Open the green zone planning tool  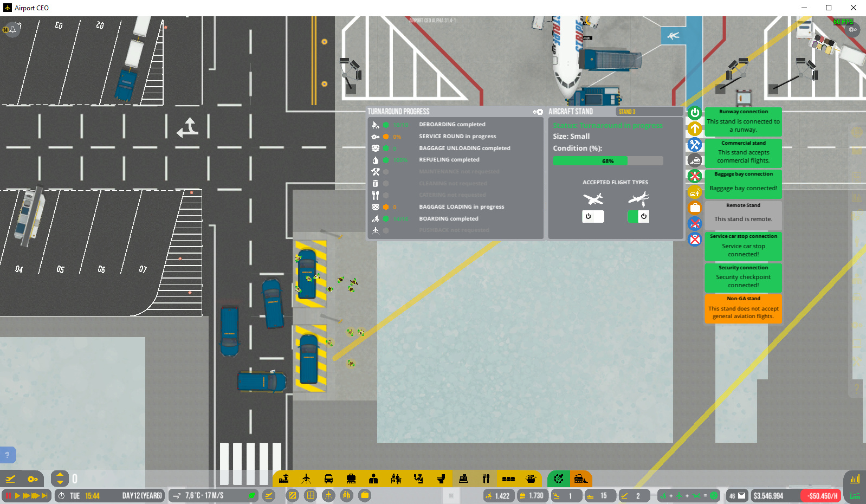(558, 479)
